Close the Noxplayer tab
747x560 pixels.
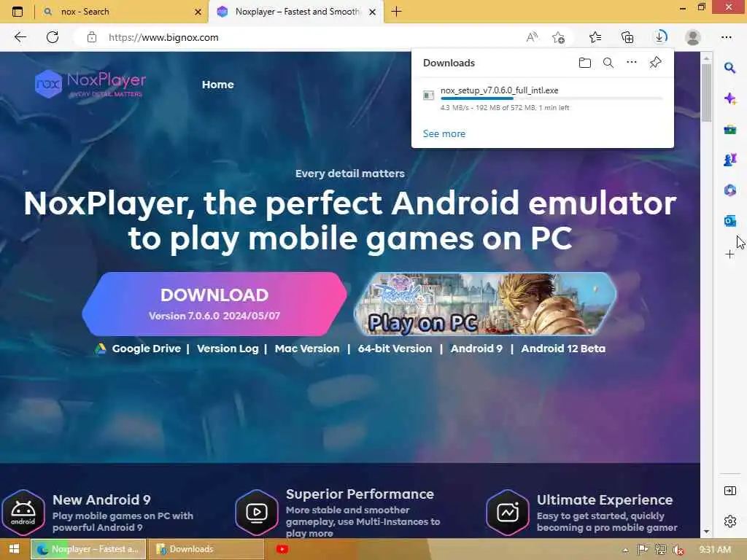pos(373,12)
